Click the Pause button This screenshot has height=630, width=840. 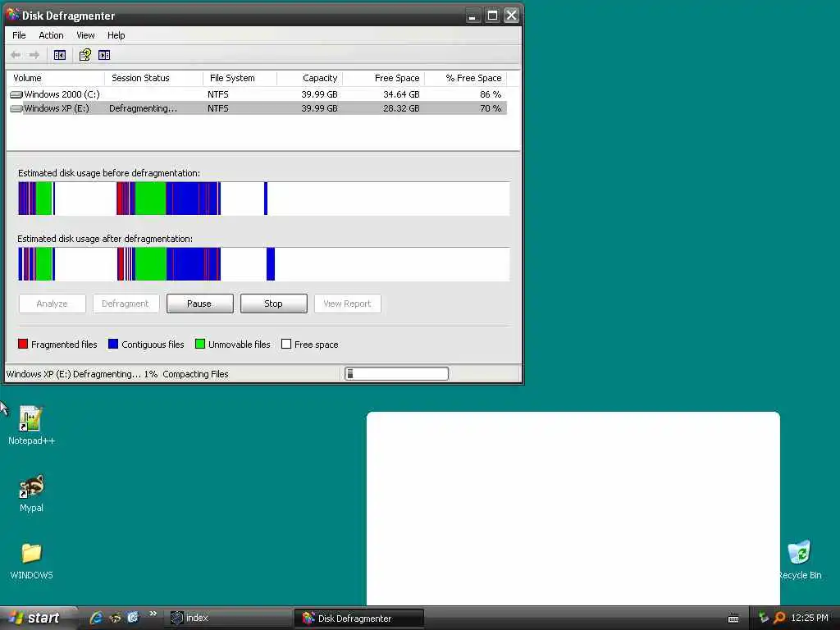pos(200,304)
